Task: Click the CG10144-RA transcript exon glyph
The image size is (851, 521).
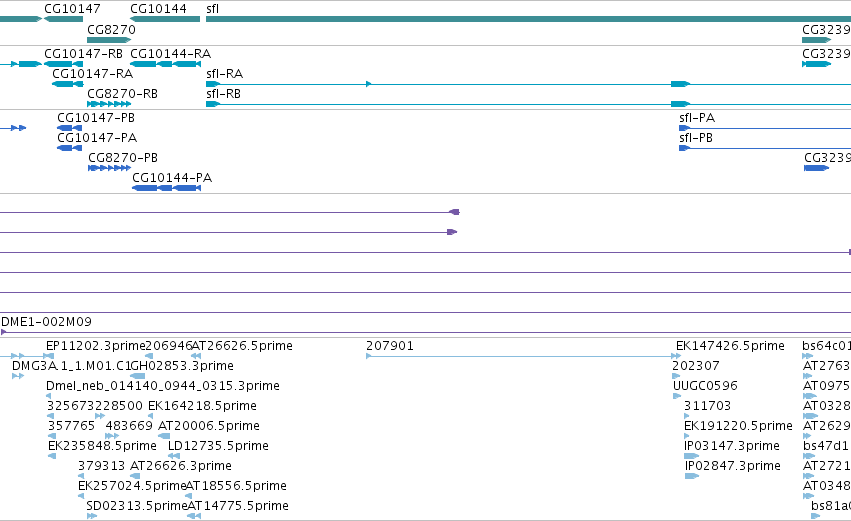Action: (x=165, y=64)
